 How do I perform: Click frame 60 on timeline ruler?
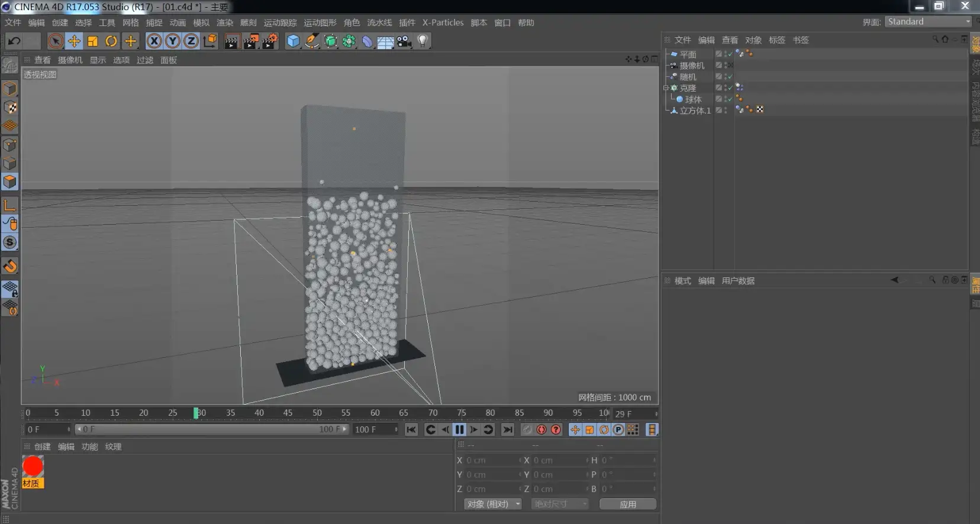(x=375, y=413)
